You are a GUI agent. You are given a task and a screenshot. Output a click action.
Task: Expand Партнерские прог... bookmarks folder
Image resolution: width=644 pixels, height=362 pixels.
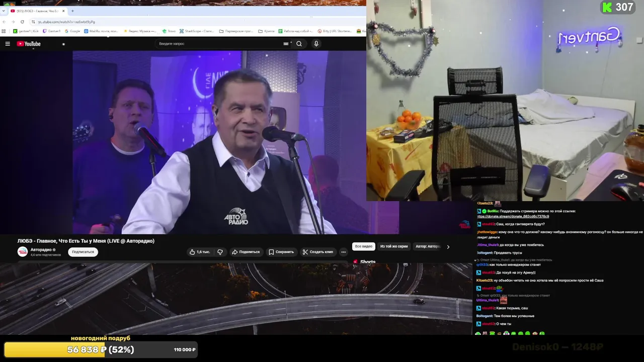pos(236,31)
